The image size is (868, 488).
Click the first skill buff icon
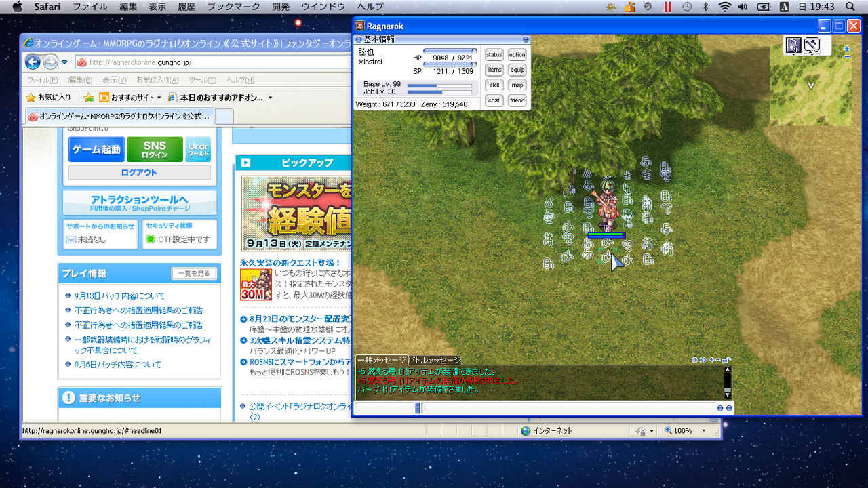point(793,45)
